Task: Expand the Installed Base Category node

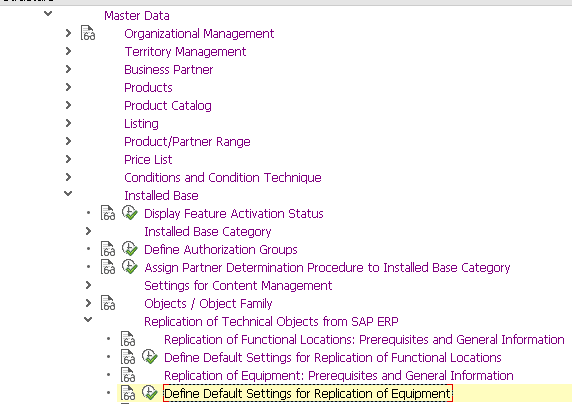Action: [88, 231]
